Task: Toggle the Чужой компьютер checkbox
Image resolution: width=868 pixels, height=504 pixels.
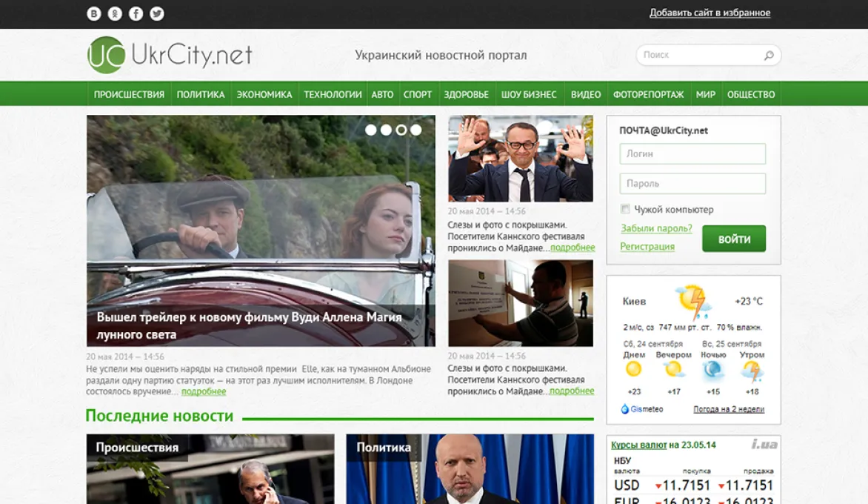Action: (626, 209)
